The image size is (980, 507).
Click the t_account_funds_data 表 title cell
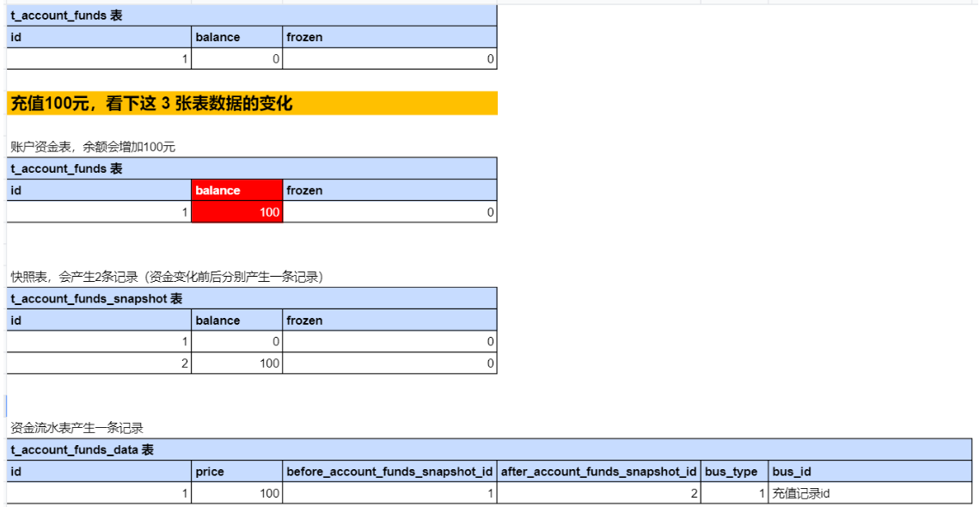point(489,449)
